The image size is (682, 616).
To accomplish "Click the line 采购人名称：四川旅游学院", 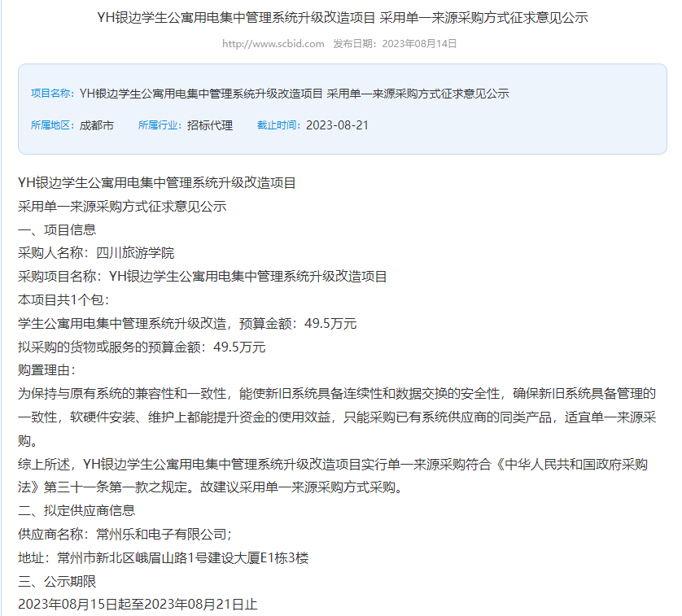I will 96,253.
